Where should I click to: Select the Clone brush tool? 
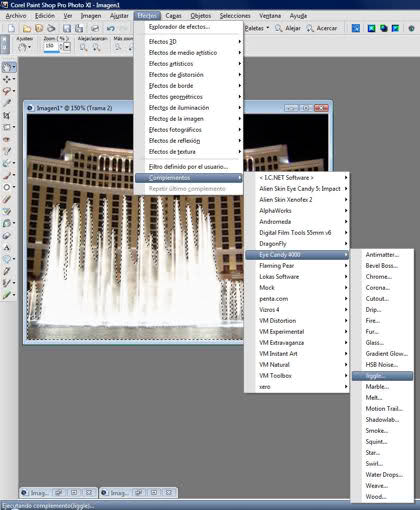7,163
